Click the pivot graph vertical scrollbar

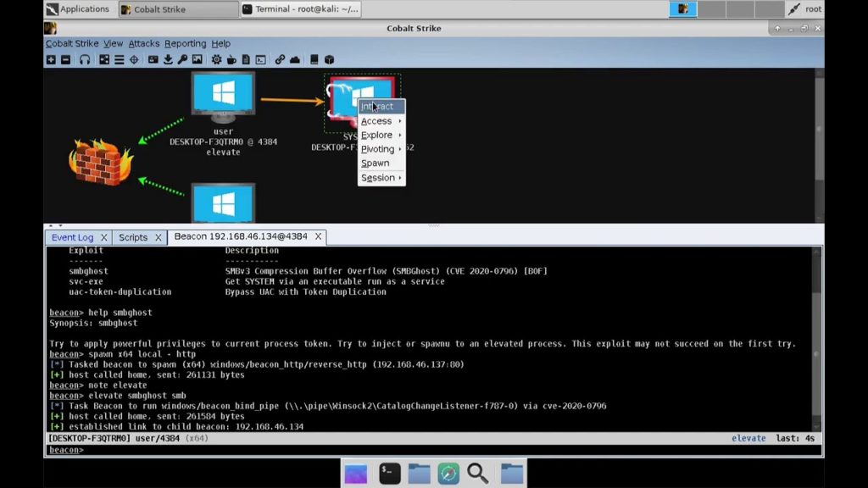click(820, 146)
